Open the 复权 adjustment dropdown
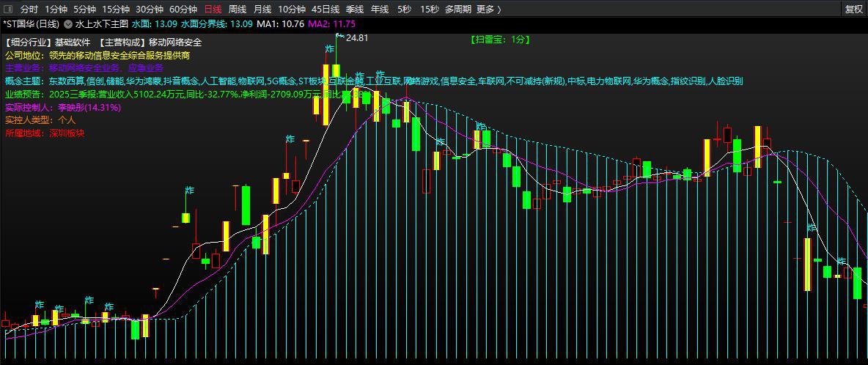The height and width of the screenshot is (365, 868). [853, 10]
